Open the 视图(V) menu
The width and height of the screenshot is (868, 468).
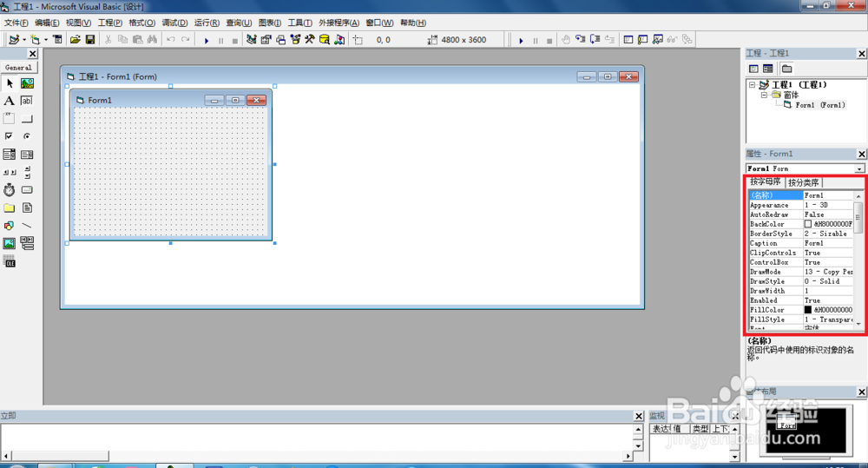coord(78,23)
